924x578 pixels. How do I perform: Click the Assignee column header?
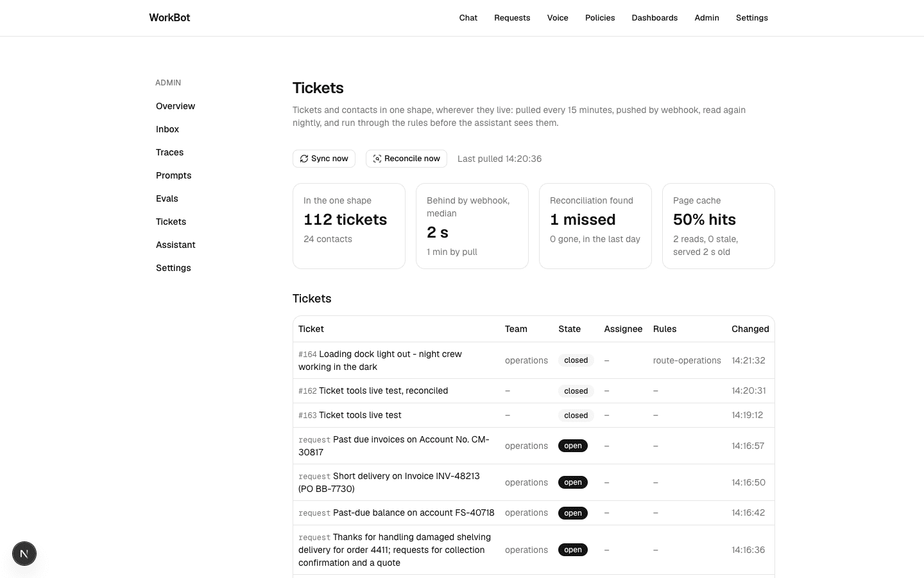623,329
